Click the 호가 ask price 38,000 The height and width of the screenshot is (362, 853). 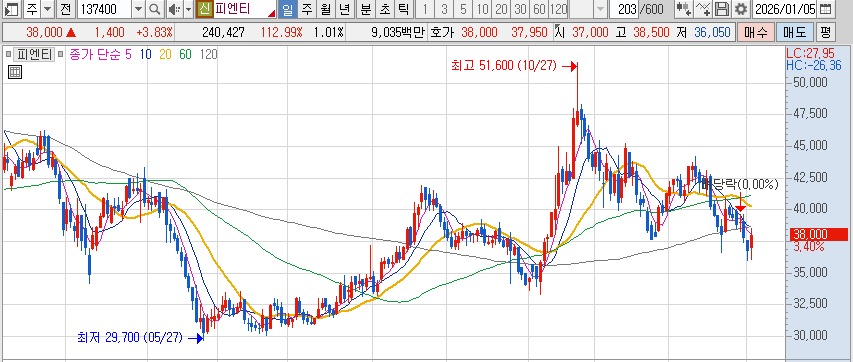[x=479, y=33]
